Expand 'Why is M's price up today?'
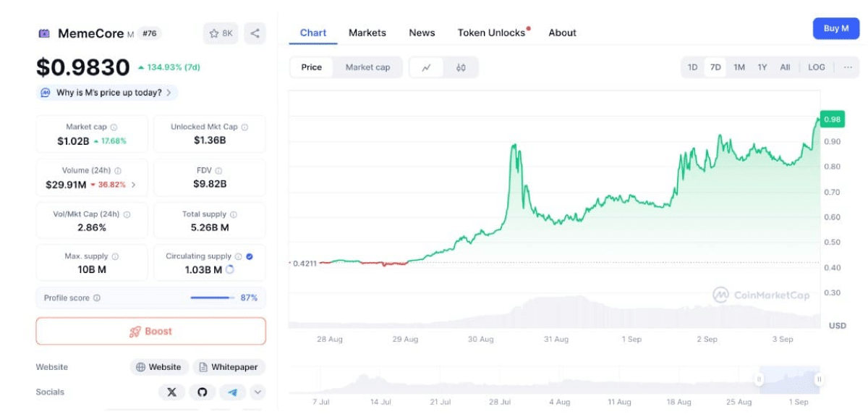Screen dimensions: 868x417 [x=107, y=93]
